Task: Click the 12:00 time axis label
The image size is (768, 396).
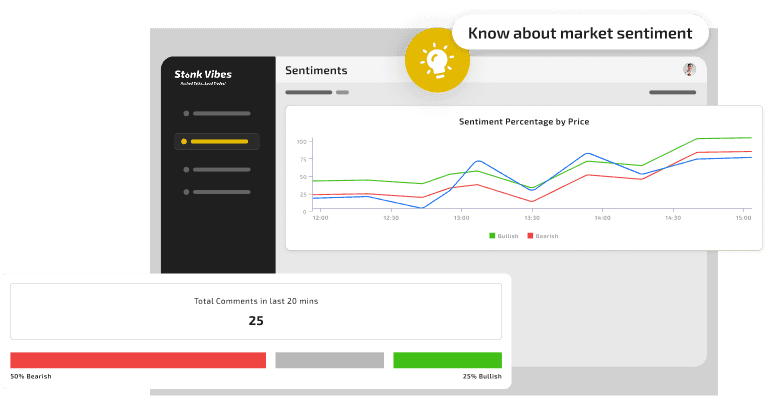Action: [320, 218]
